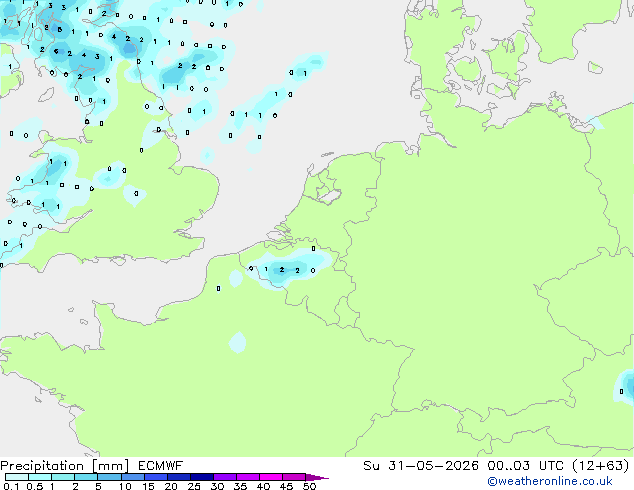
Task: Click the 'ECMWF' model label
Action: pos(161,466)
